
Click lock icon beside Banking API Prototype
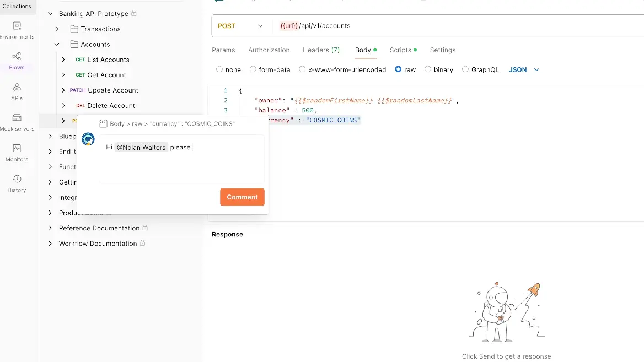pyautogui.click(x=134, y=13)
